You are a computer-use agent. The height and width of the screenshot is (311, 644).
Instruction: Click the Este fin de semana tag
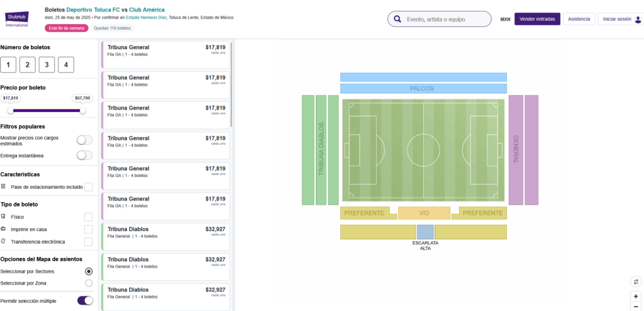(x=67, y=28)
